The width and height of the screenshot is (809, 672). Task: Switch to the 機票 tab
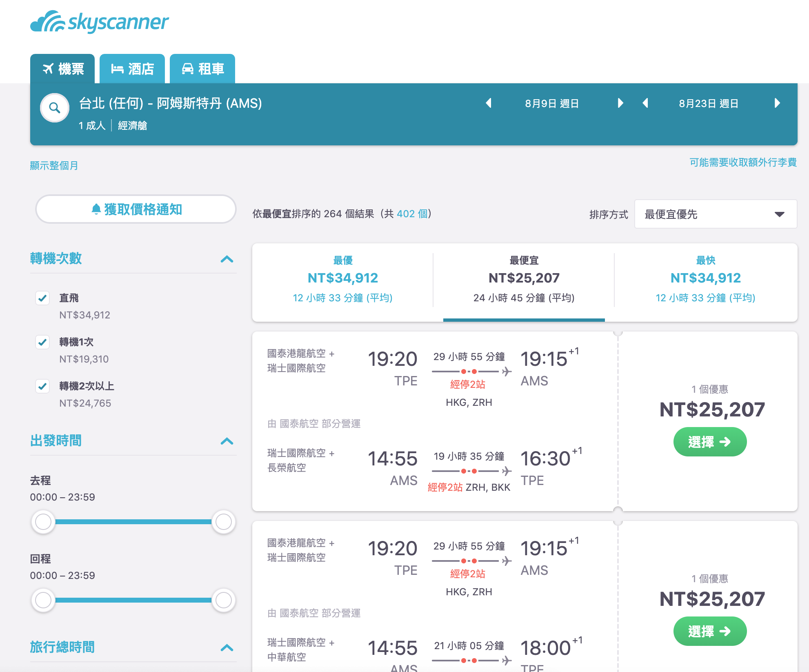tap(62, 69)
